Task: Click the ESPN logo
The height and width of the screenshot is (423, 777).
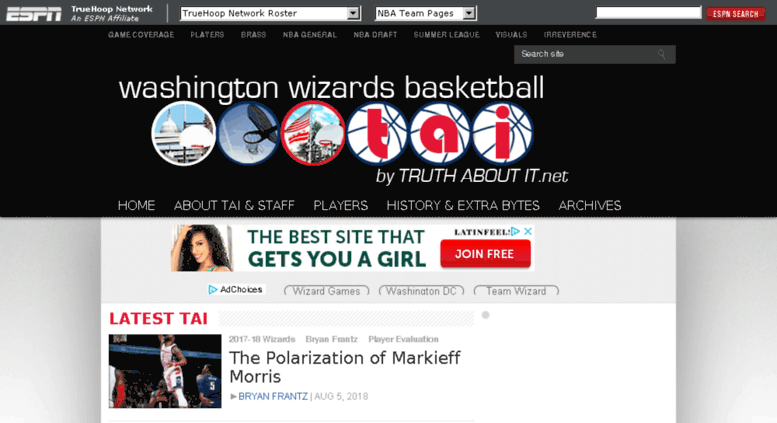Action: point(34,14)
